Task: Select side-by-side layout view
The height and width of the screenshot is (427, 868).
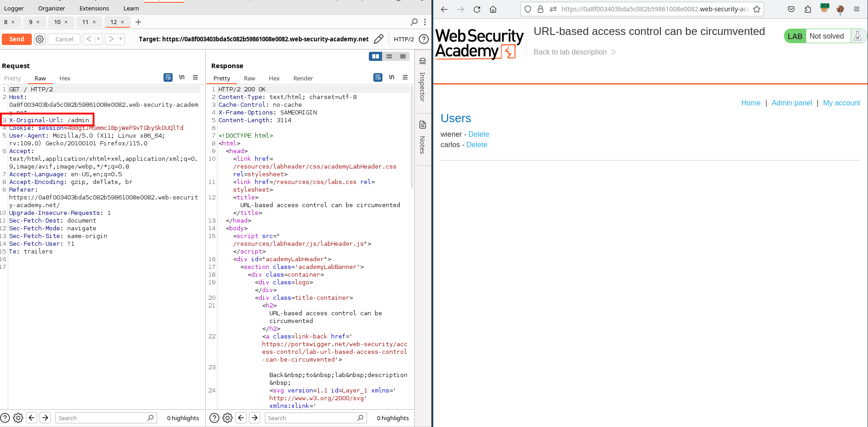Action: (x=376, y=56)
